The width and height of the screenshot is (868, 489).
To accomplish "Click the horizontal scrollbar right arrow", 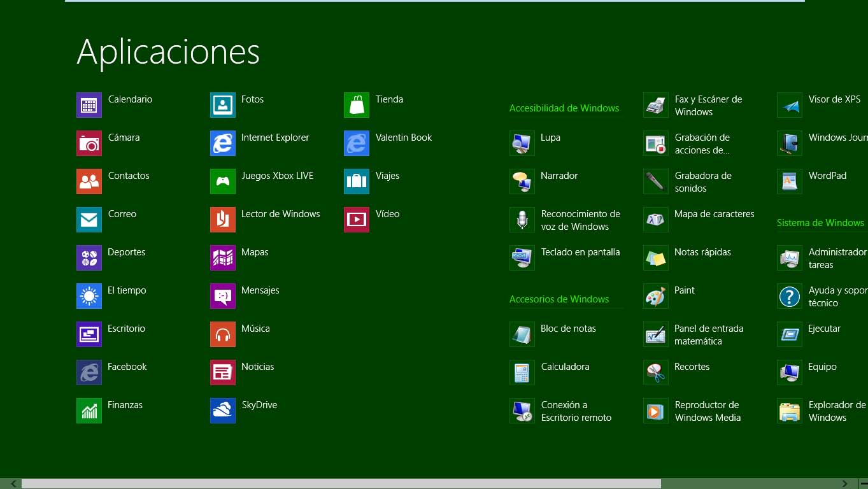I will 845,484.
